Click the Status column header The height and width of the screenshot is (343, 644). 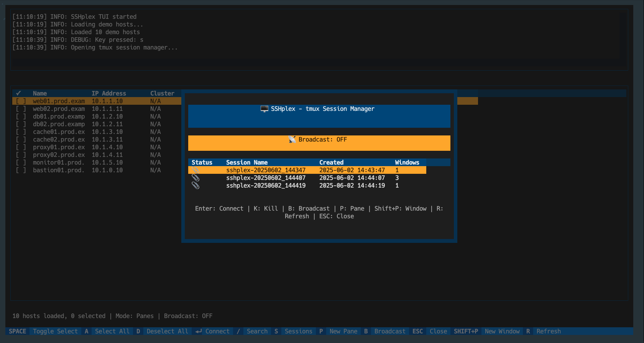(x=202, y=163)
